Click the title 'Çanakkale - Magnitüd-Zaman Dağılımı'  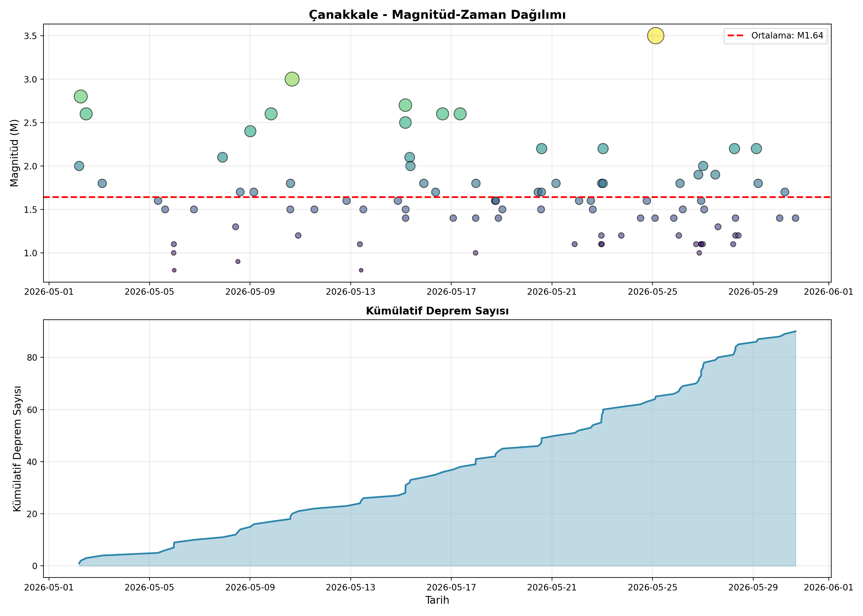click(437, 15)
